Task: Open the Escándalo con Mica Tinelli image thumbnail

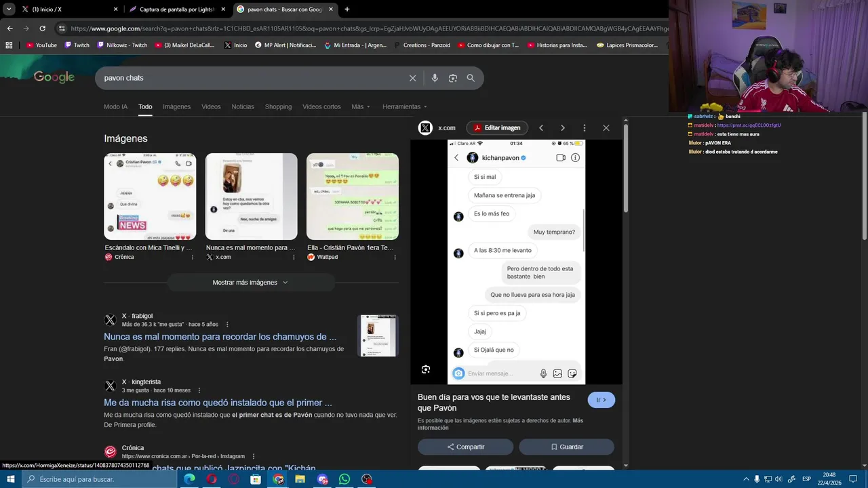Action: [150, 197]
